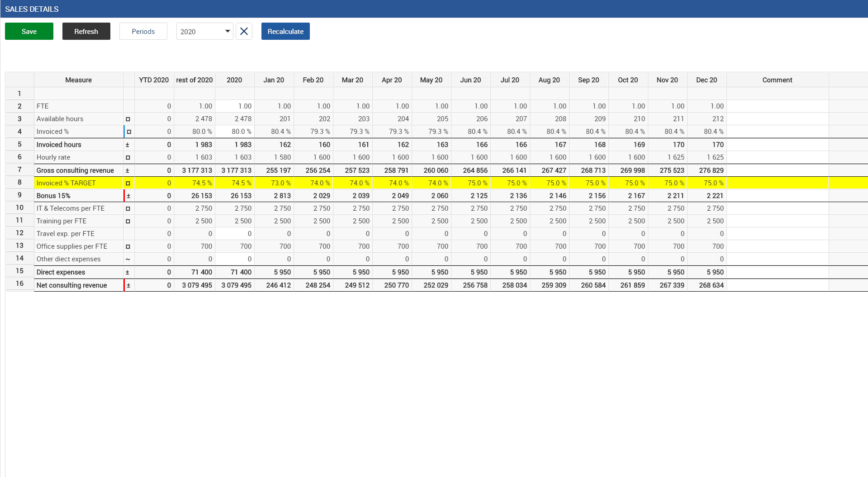The width and height of the screenshot is (868, 477).
Task: Click the ¤ symbol in Invoiced % row
Action: [x=129, y=132]
